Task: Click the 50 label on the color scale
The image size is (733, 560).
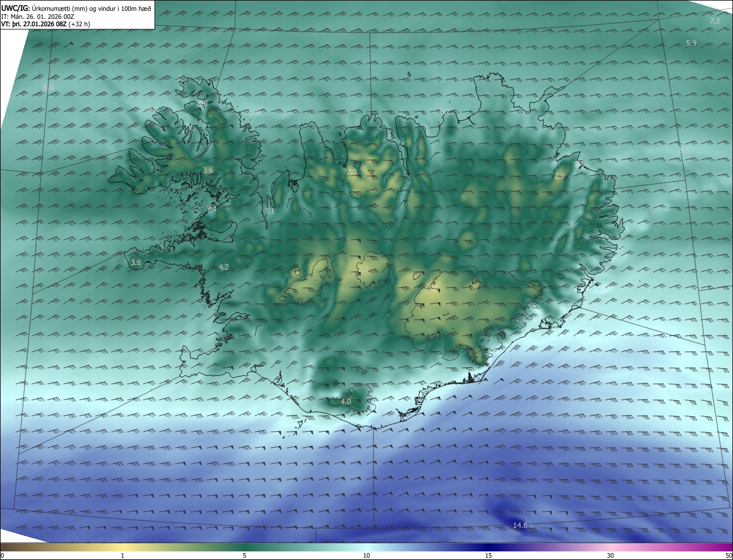Action: click(x=728, y=555)
